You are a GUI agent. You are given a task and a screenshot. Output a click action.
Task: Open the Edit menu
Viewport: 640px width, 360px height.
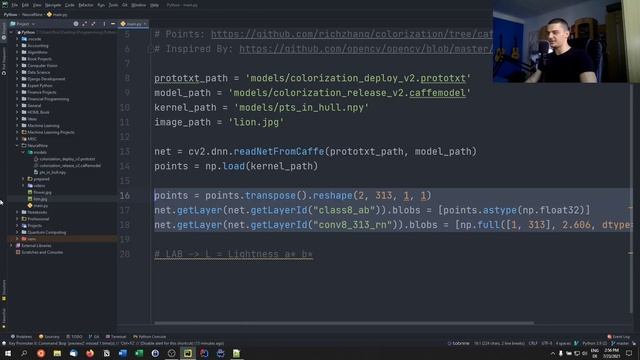click(25, 5)
